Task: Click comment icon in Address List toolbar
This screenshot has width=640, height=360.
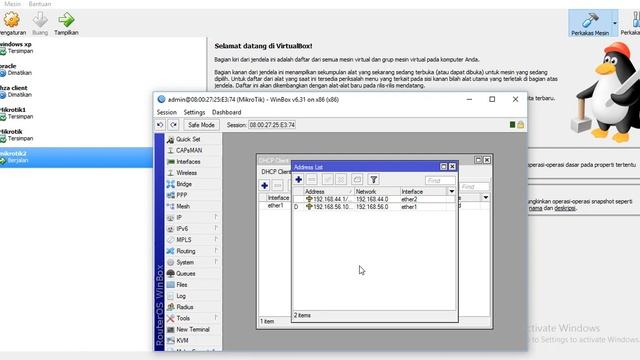Action: click(357, 180)
